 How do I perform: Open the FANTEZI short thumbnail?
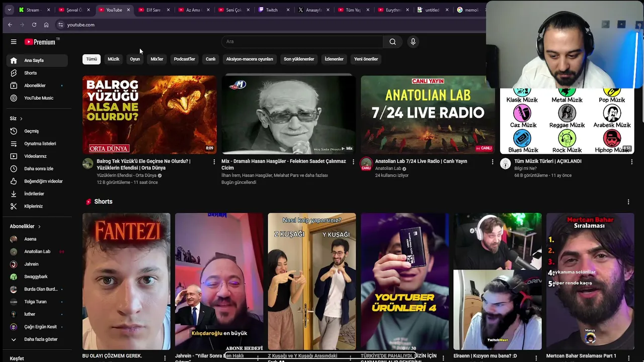point(126,281)
